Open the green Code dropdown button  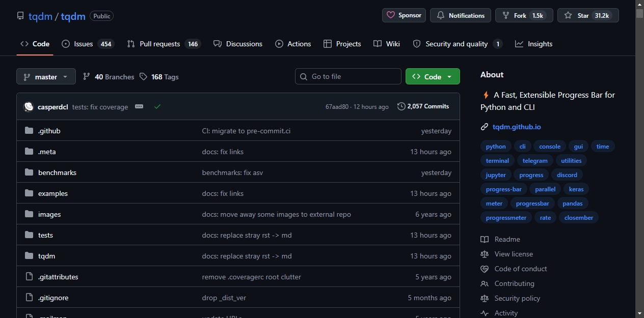point(433,76)
